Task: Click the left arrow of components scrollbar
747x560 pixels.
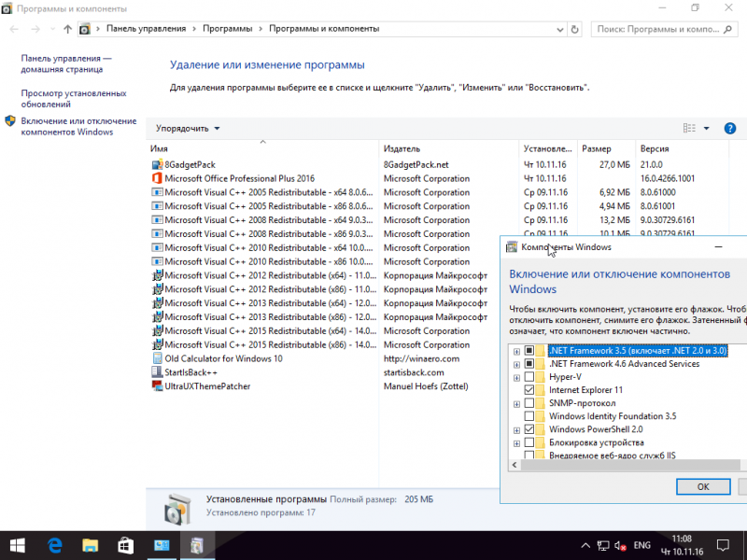Action: pyautogui.click(x=514, y=465)
